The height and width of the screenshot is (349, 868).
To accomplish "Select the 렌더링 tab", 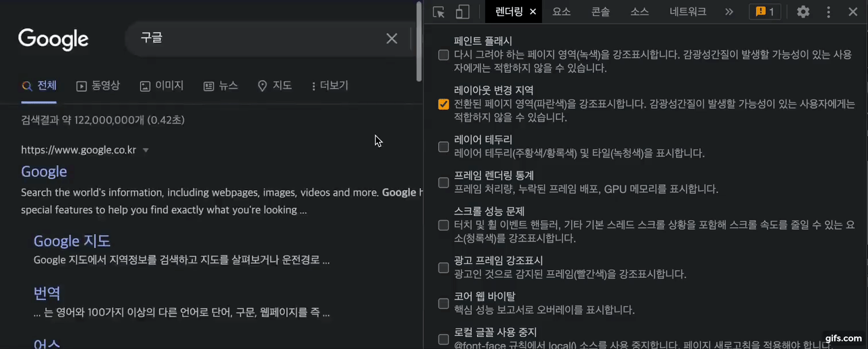I will click(x=509, y=12).
